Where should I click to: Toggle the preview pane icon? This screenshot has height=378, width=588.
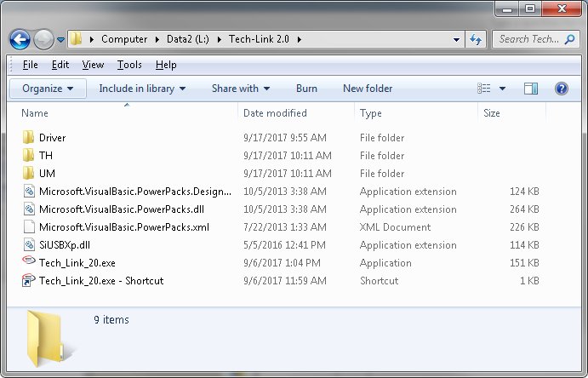[x=531, y=89]
